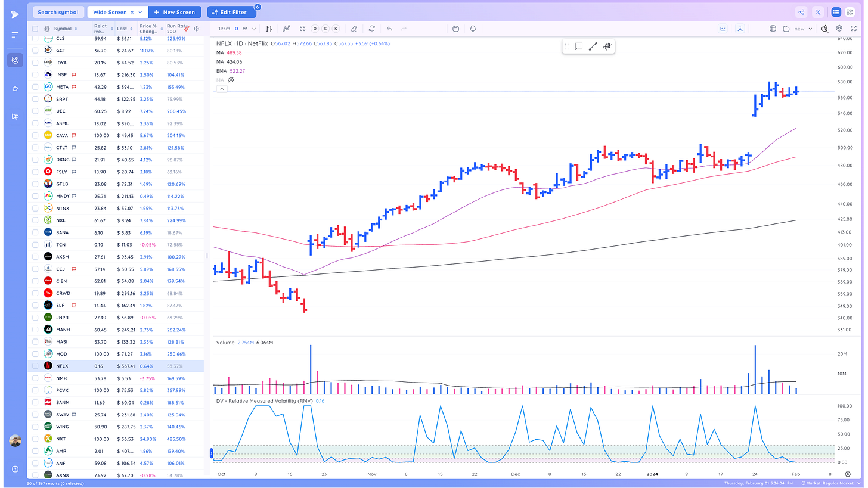Click the three-node network icon
The height and width of the screenshot is (488, 868).
coord(740,28)
